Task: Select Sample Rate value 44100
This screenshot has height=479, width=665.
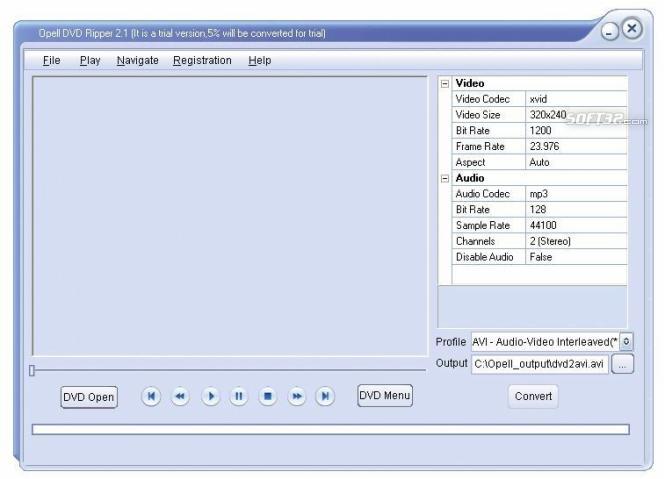Action: (x=576, y=225)
